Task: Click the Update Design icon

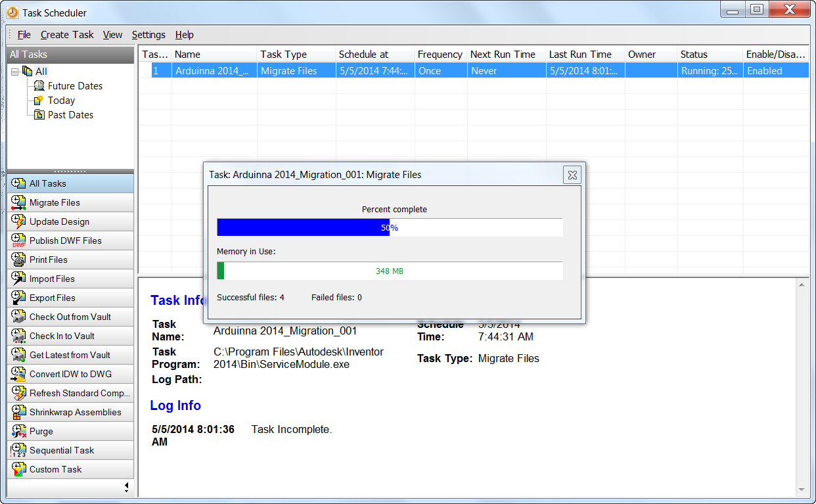Action: 18,221
